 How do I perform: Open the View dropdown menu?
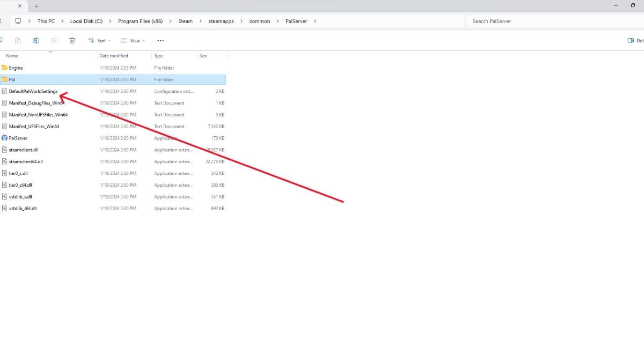tap(133, 41)
